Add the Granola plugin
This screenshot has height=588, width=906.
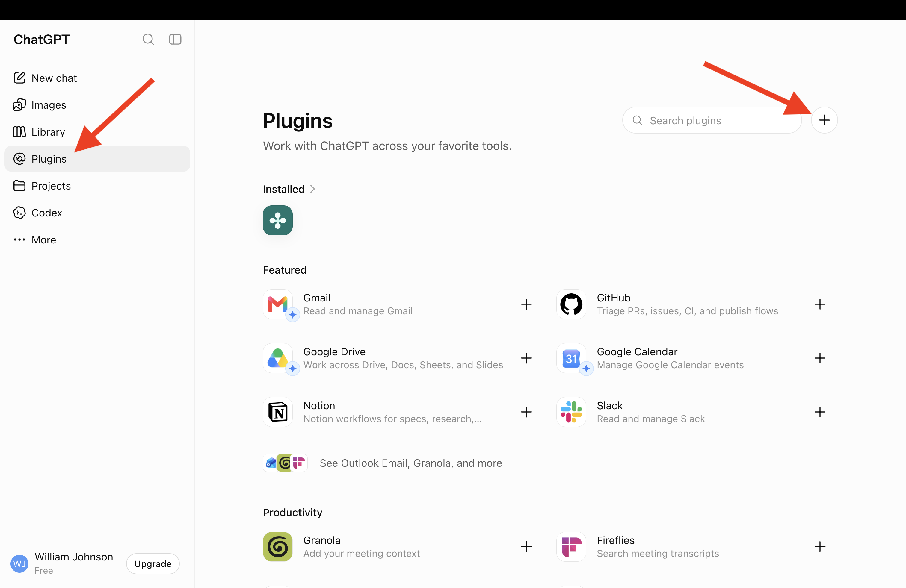click(526, 547)
